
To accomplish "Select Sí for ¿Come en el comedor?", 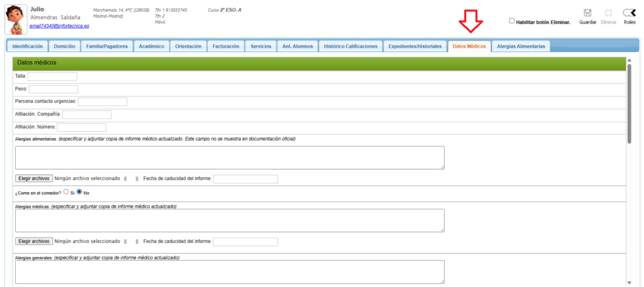I will click(66, 192).
